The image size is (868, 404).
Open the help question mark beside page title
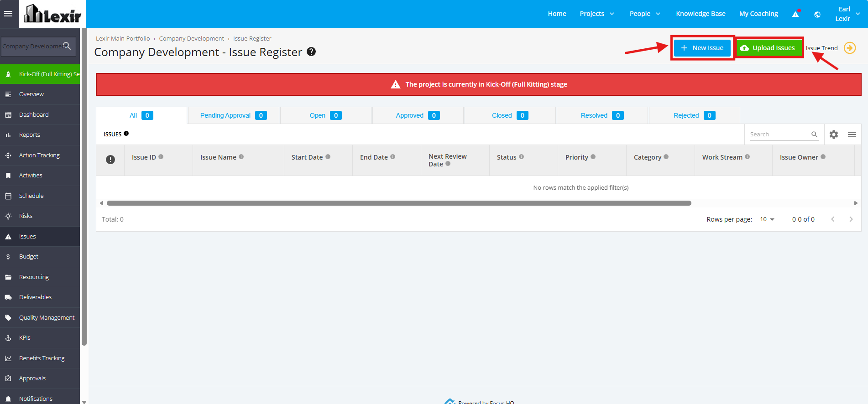[311, 52]
